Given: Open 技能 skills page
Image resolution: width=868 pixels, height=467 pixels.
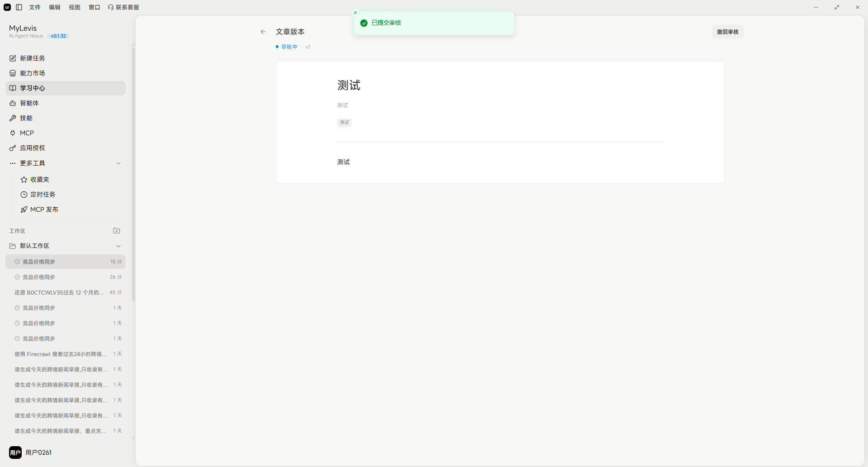Looking at the screenshot, I should click(66, 118).
